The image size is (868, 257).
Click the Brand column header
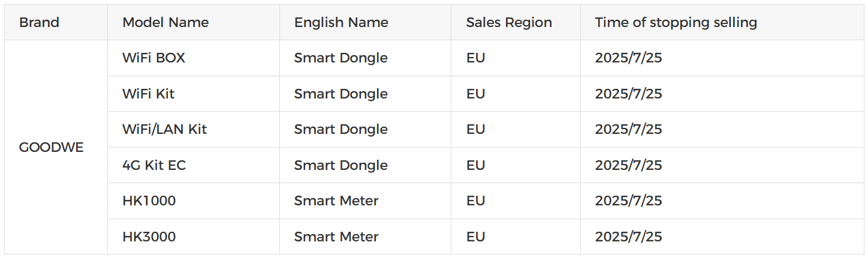[x=39, y=23]
